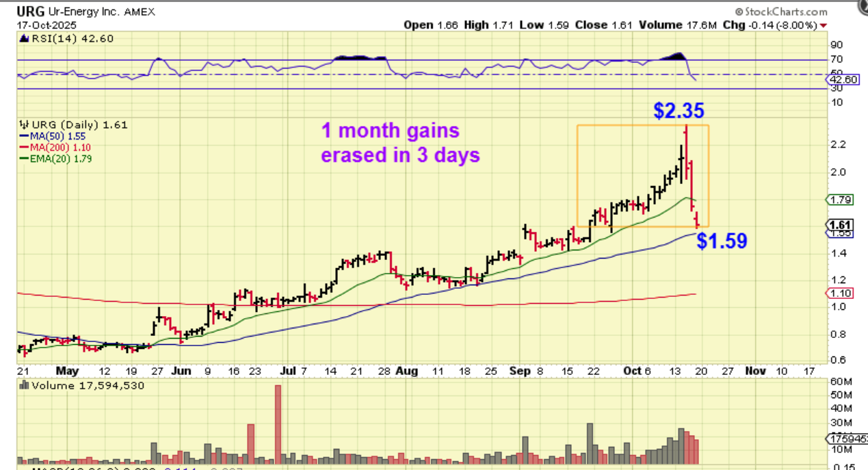Click the Nov label on date axis
868x470 pixels.
point(755,370)
